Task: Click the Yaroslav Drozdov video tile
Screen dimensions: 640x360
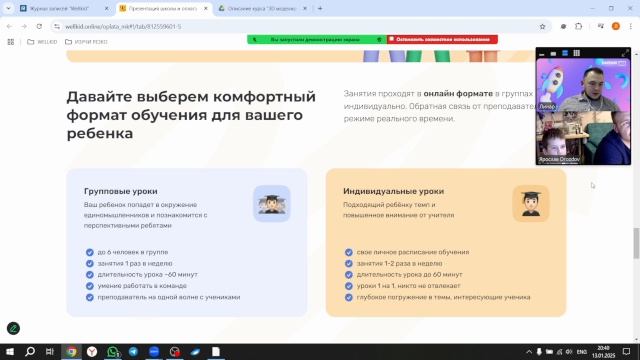Action: (x=583, y=138)
